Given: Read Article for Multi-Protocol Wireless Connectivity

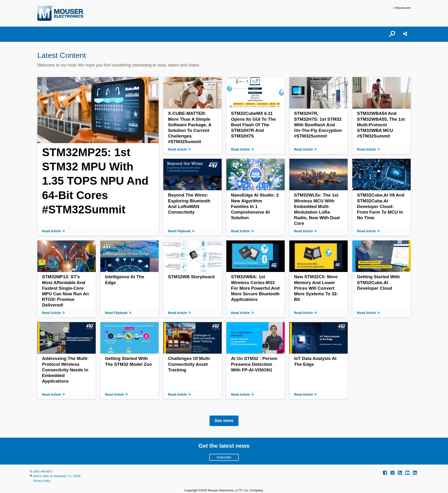Looking at the screenshot, I should click(53, 394).
